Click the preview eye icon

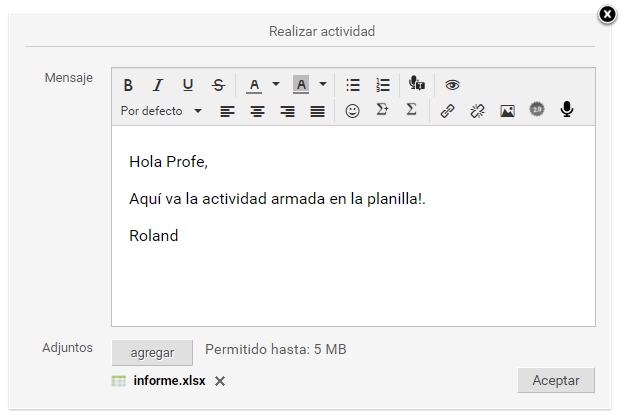pyautogui.click(x=452, y=85)
